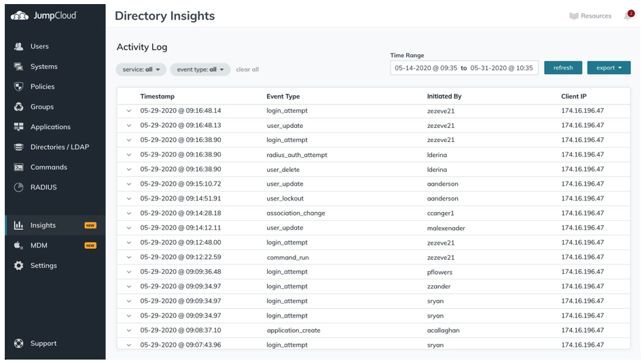Expand the user_lockout event row
Screen dimensions: 644x363
coord(129,198)
